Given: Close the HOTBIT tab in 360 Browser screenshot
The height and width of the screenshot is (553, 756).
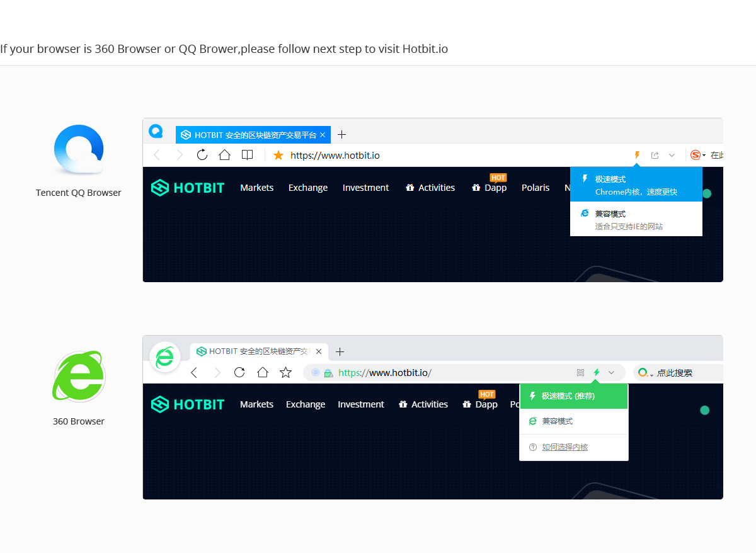Looking at the screenshot, I should point(319,351).
